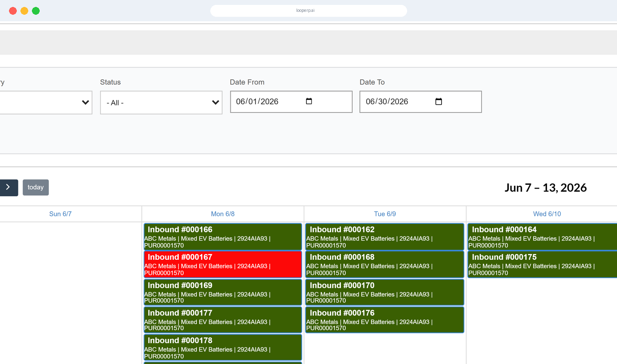Click the looperp.ai browser address bar
This screenshot has height=364, width=617.
[308, 11]
